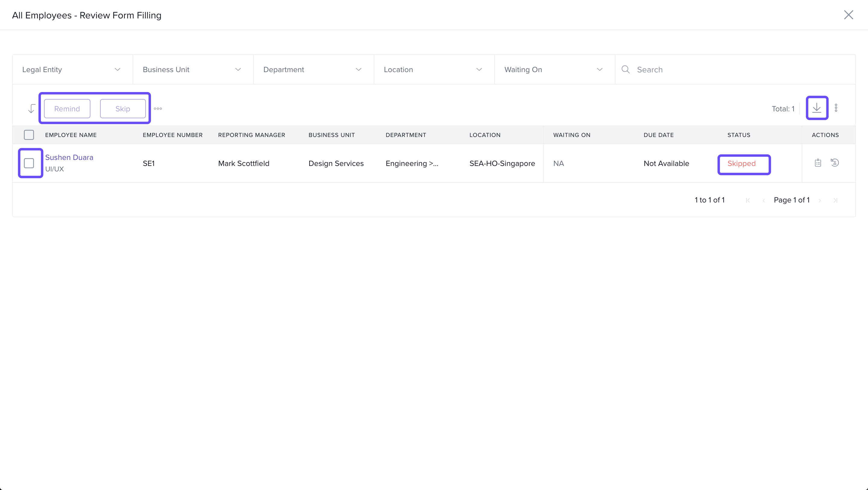Open the Business Unit filter dropdown

(x=193, y=69)
